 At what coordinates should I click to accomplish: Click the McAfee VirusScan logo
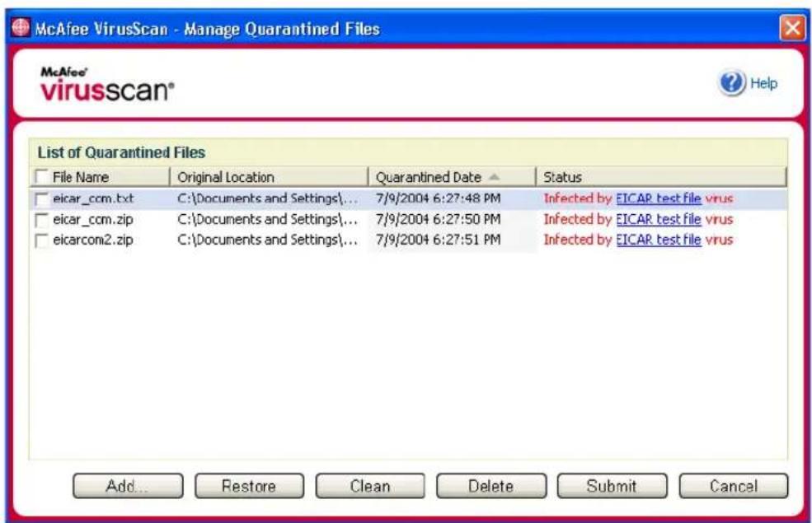point(107,84)
